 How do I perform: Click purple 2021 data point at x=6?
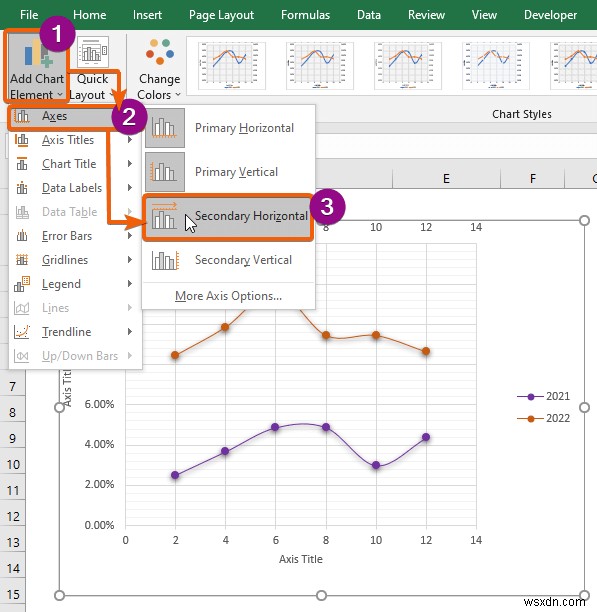275,427
